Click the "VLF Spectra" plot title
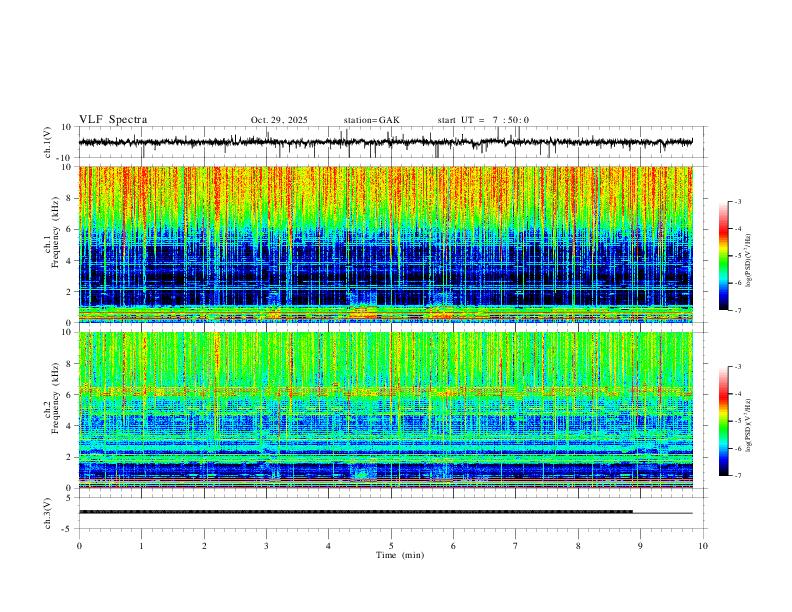The width and height of the screenshot is (792, 612). coord(113,120)
